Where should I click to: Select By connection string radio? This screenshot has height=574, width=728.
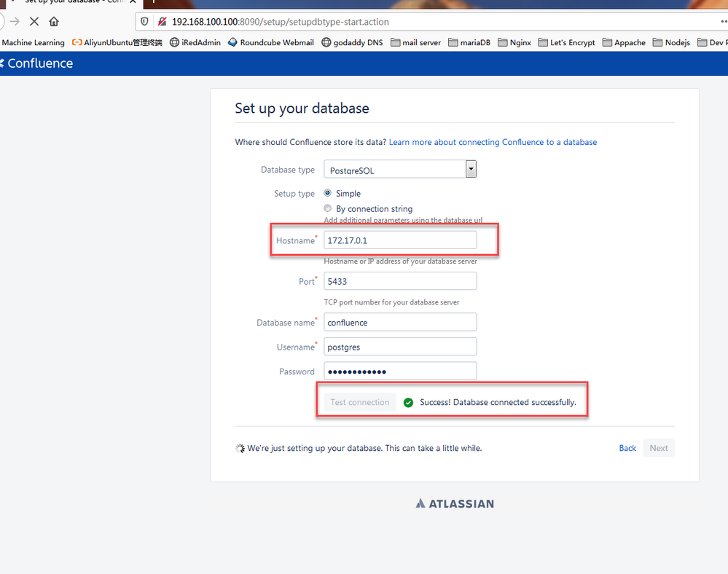pos(328,208)
